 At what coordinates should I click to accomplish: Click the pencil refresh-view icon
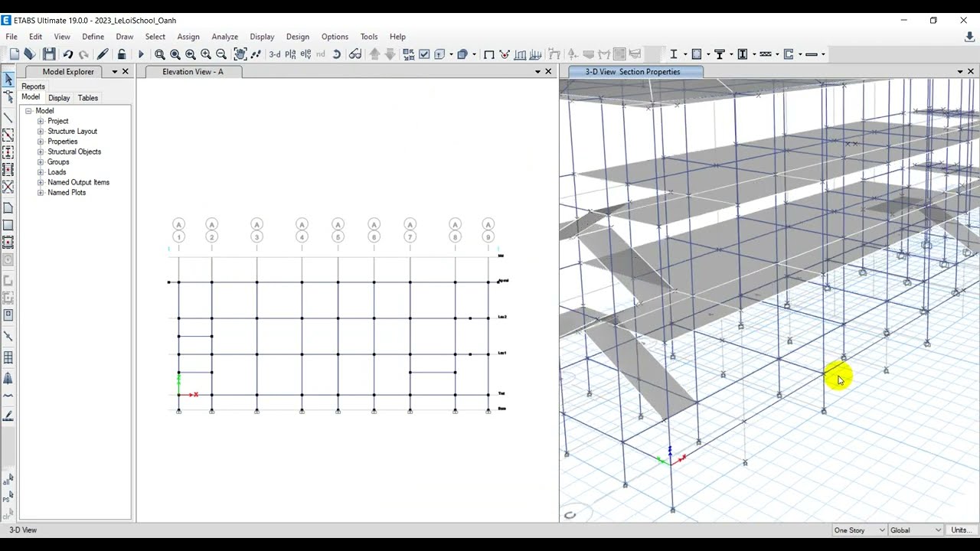tap(103, 54)
